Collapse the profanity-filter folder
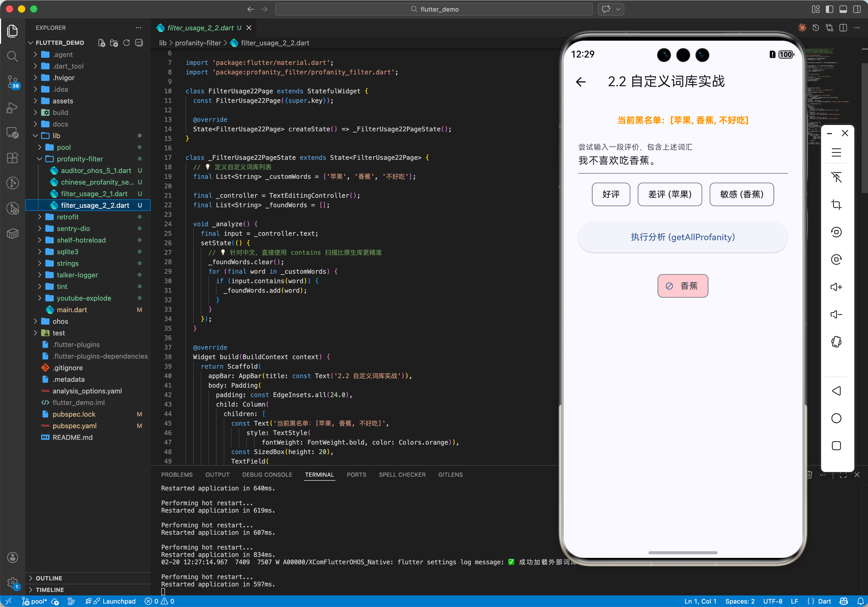Screen dimensions: 868x607 (79, 159)
